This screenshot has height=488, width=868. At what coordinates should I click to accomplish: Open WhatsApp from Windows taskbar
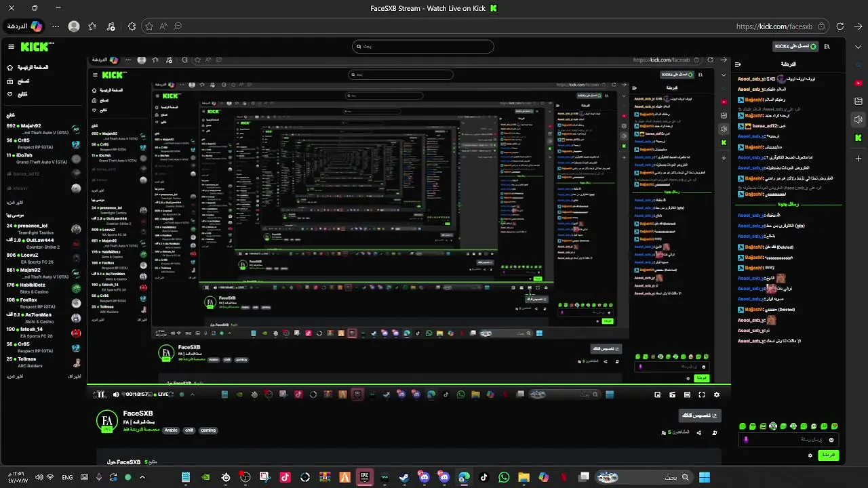pos(504,477)
